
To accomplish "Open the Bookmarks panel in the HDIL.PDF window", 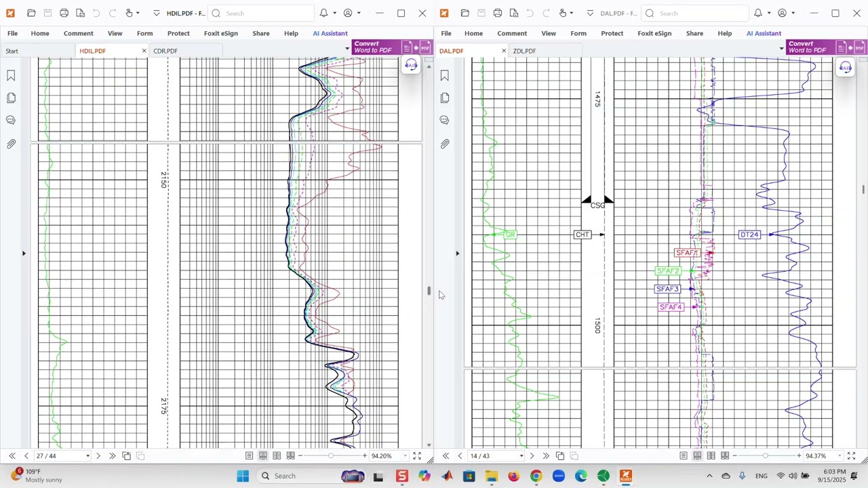I will pos(11,76).
